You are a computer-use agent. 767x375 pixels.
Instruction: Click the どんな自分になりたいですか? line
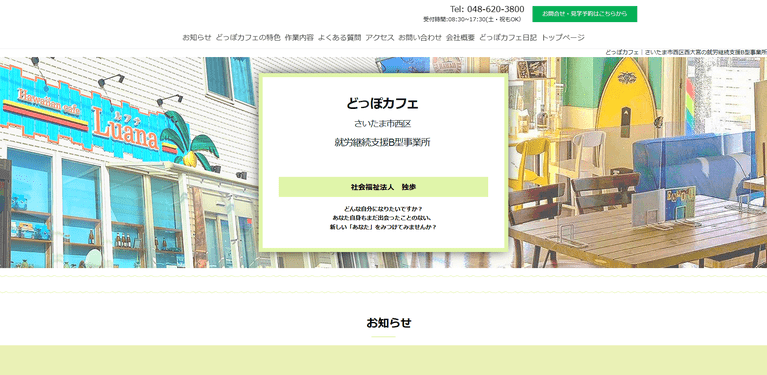tap(383, 208)
